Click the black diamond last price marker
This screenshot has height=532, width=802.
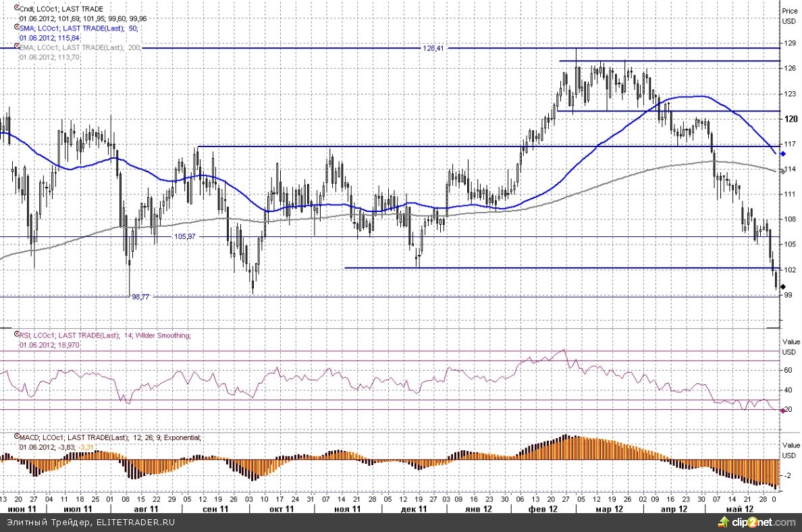[782, 287]
